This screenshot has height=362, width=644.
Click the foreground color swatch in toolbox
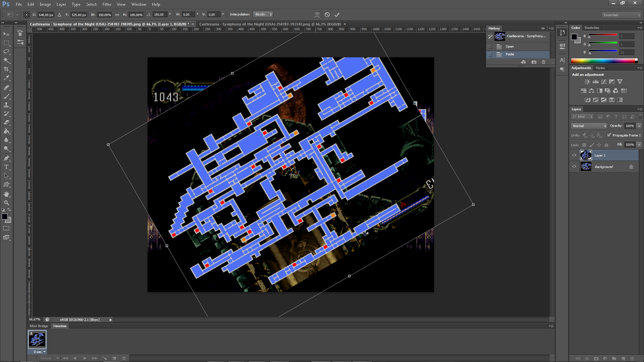coord(5,217)
